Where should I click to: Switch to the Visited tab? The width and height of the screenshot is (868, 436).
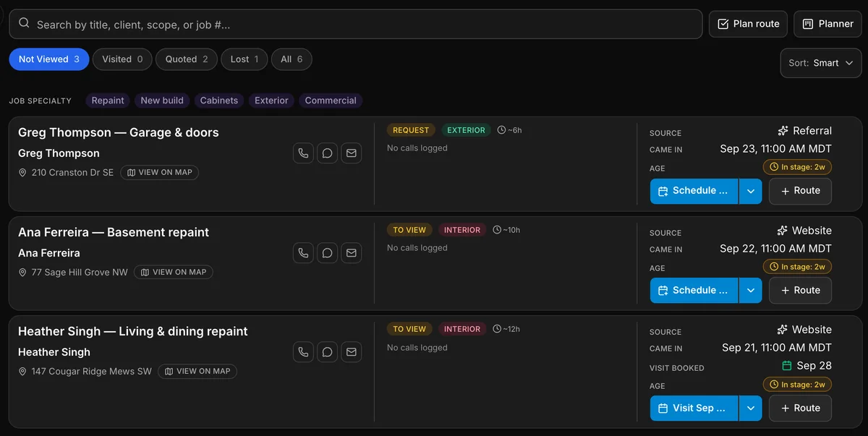click(122, 59)
